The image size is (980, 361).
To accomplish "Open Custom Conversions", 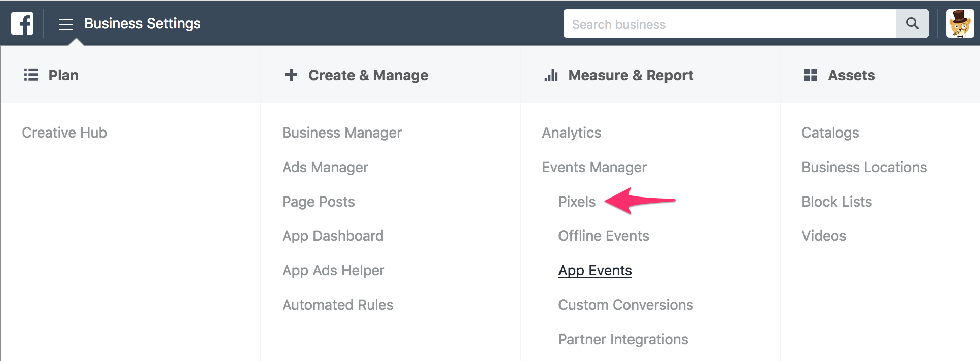I will pyautogui.click(x=625, y=305).
